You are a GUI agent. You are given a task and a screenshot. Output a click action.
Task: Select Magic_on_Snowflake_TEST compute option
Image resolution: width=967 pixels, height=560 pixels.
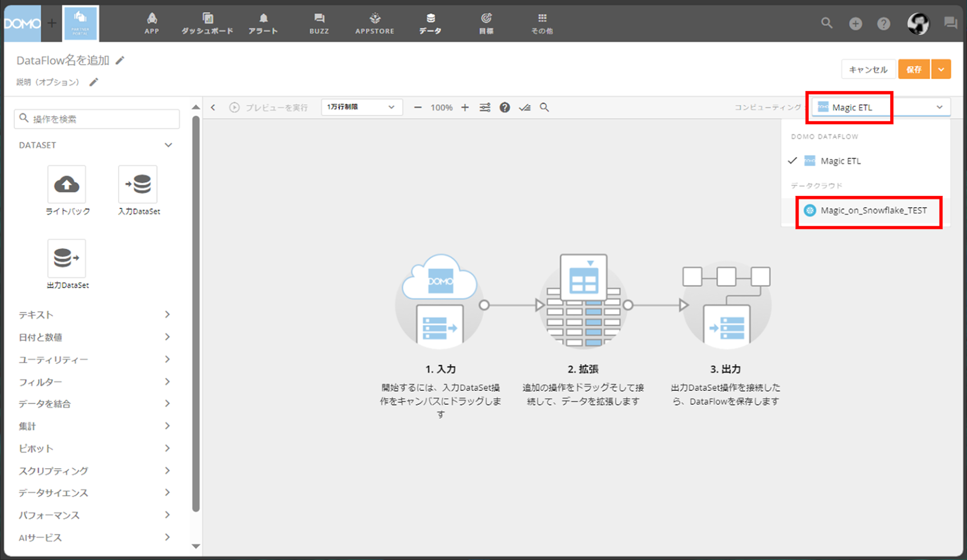pyautogui.click(x=865, y=210)
